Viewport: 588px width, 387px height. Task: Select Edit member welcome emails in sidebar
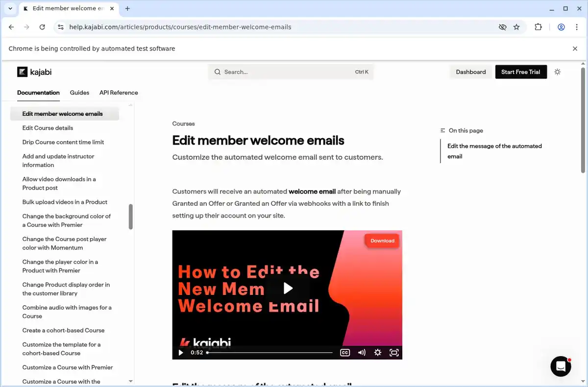pyautogui.click(x=65, y=114)
